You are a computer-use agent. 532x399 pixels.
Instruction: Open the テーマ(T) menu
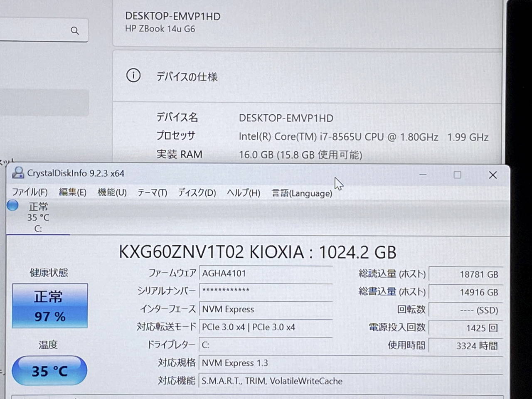152,193
